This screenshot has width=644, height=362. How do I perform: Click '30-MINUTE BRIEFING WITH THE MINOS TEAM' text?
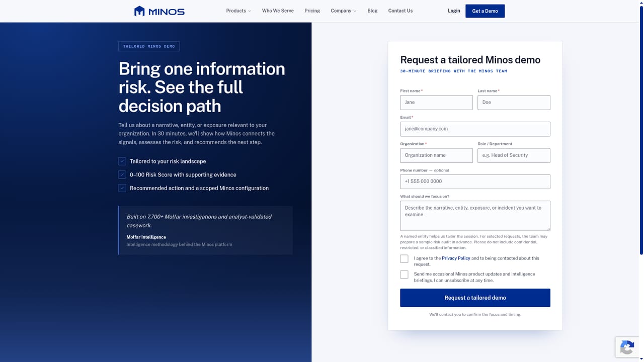(453, 71)
